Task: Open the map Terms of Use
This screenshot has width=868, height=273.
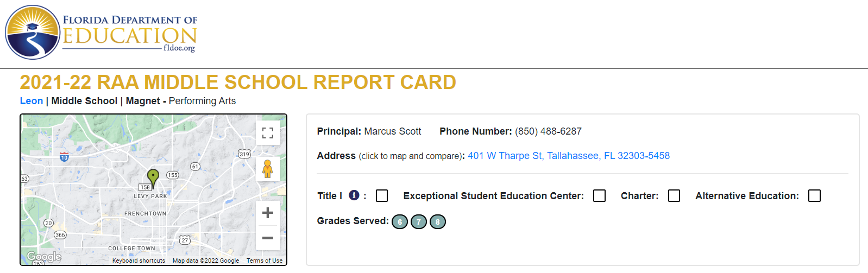Action: click(x=265, y=261)
